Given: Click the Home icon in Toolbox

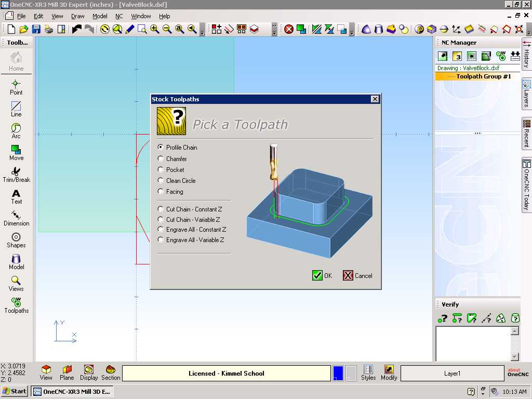Looking at the screenshot, I should (16, 61).
